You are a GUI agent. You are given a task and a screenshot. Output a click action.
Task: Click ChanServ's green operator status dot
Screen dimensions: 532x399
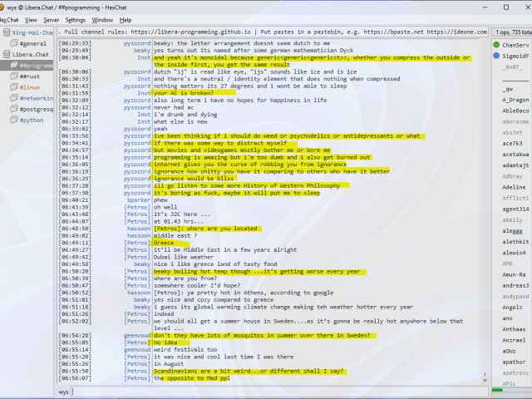(496, 44)
